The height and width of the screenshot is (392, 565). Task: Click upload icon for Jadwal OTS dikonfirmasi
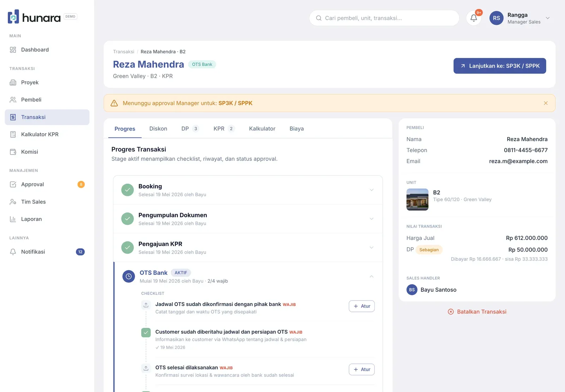point(146,305)
